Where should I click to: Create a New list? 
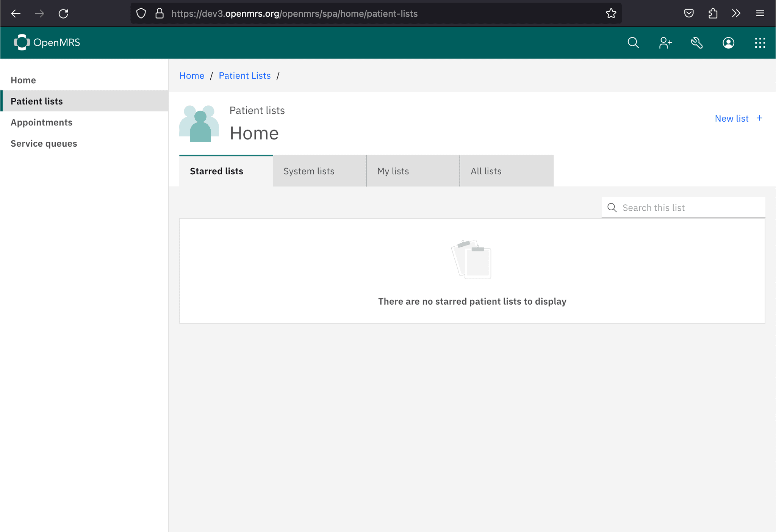pyautogui.click(x=738, y=119)
